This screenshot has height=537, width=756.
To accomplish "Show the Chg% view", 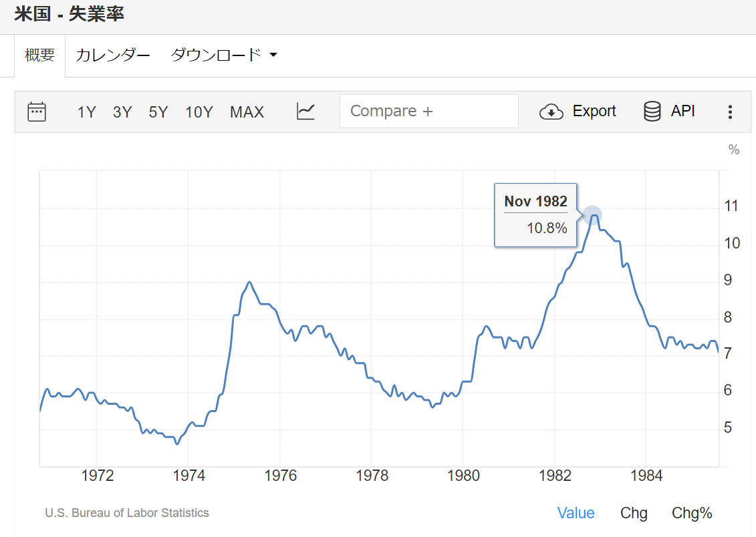I will tap(692, 513).
